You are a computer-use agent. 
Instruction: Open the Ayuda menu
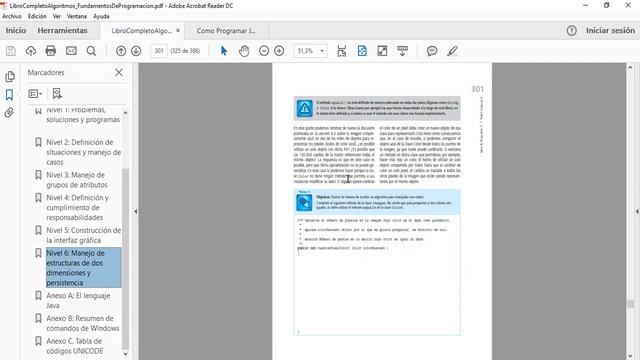tap(101, 16)
